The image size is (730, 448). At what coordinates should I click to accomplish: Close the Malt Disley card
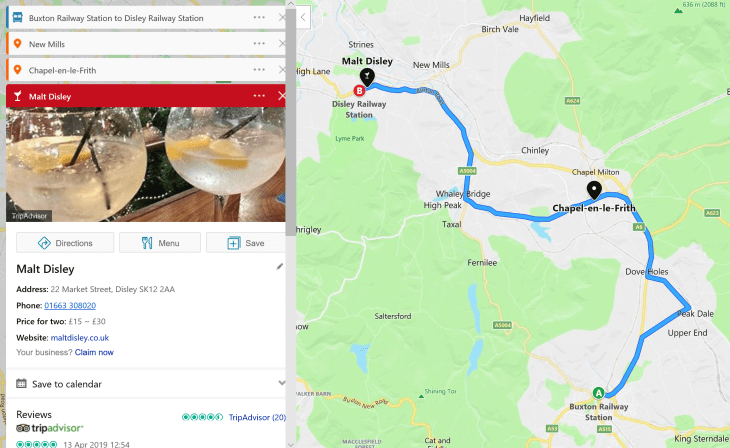point(282,96)
